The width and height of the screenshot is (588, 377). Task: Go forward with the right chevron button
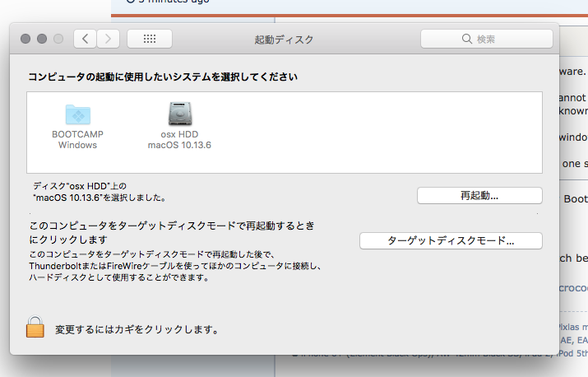(109, 39)
